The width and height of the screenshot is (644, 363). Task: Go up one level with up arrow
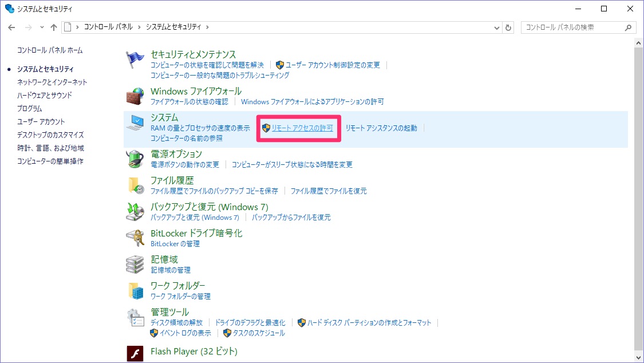click(54, 27)
